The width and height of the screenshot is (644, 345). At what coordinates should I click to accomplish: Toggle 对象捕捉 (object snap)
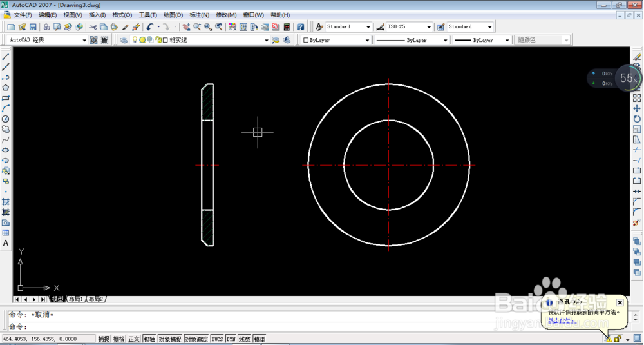point(170,339)
